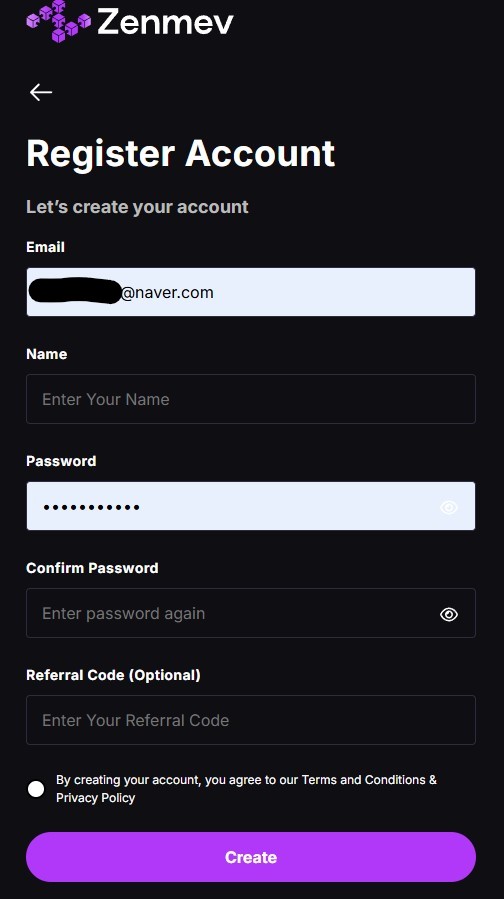Click the Register Account heading
The image size is (504, 899).
181,154
